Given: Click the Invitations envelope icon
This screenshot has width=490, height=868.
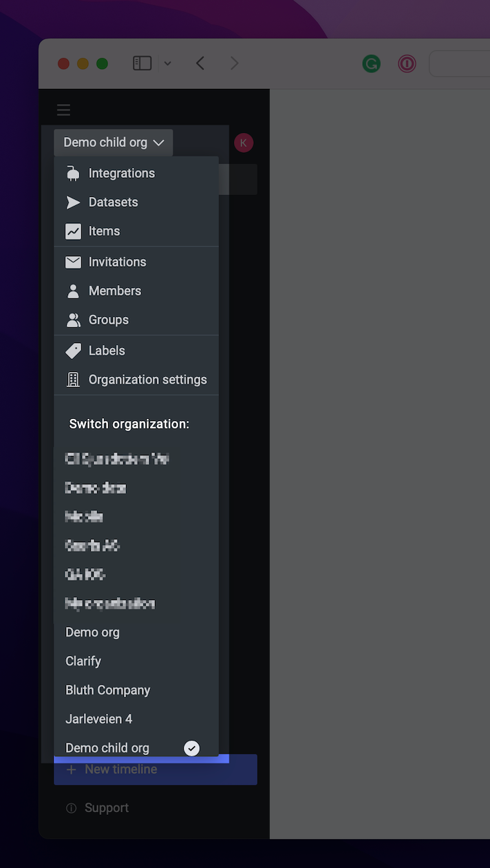Looking at the screenshot, I should tap(73, 262).
